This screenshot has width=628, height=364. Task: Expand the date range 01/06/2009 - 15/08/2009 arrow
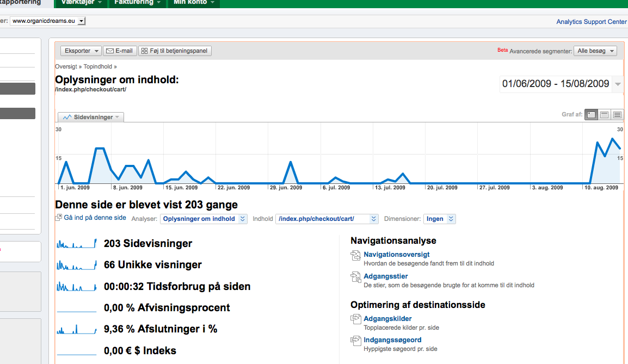(618, 84)
